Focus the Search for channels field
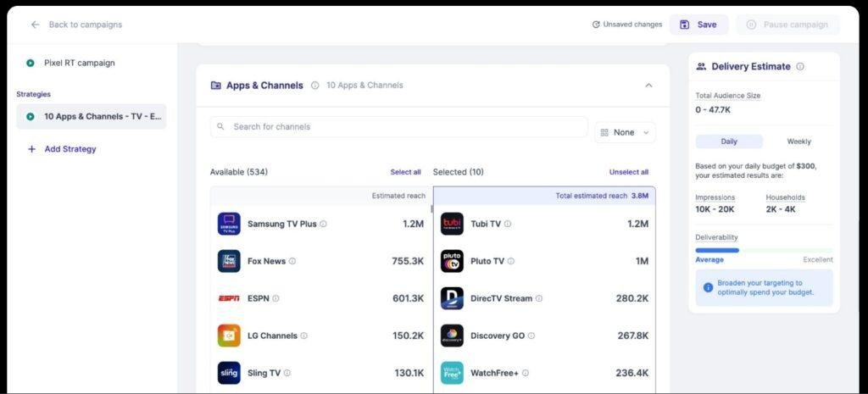868x394 pixels. click(x=398, y=127)
